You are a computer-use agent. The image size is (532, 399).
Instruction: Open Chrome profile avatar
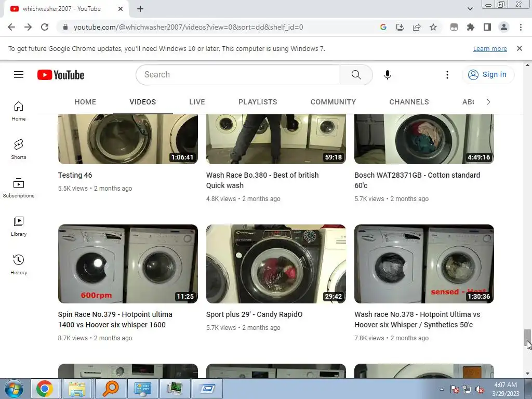click(504, 27)
